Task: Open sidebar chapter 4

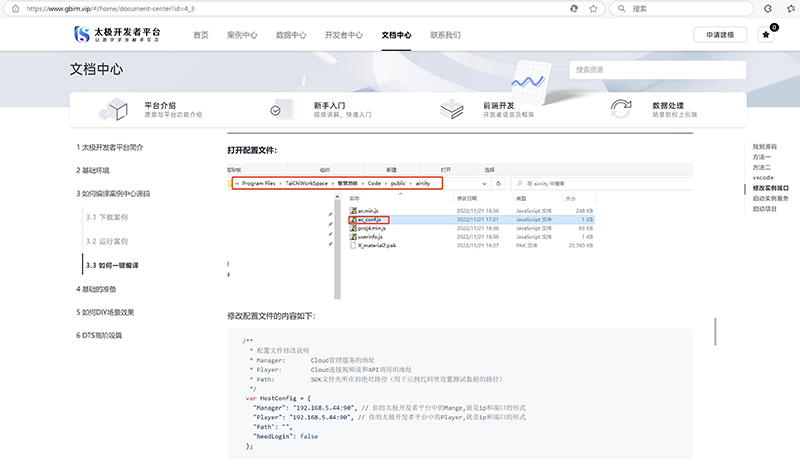Action: tap(96, 289)
